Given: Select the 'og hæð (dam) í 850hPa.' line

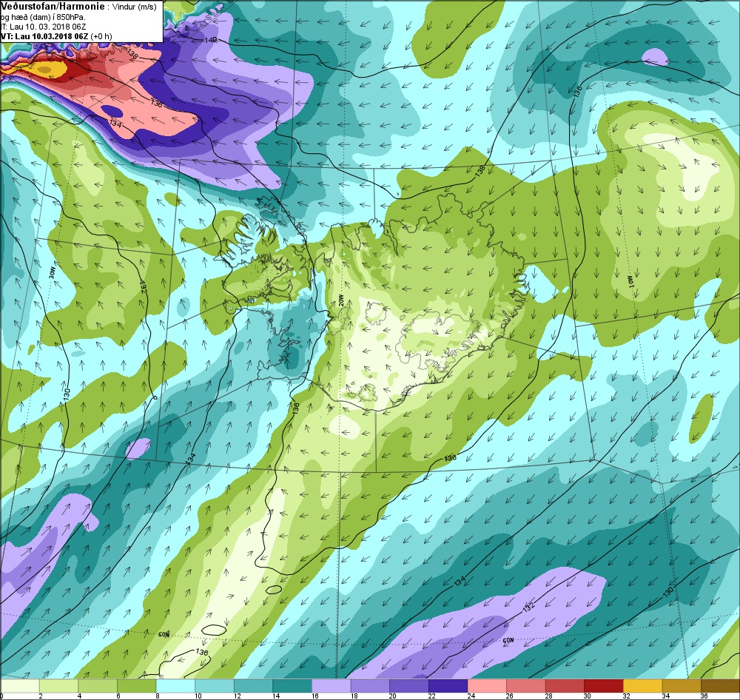Looking at the screenshot, I should pyautogui.click(x=43, y=16).
